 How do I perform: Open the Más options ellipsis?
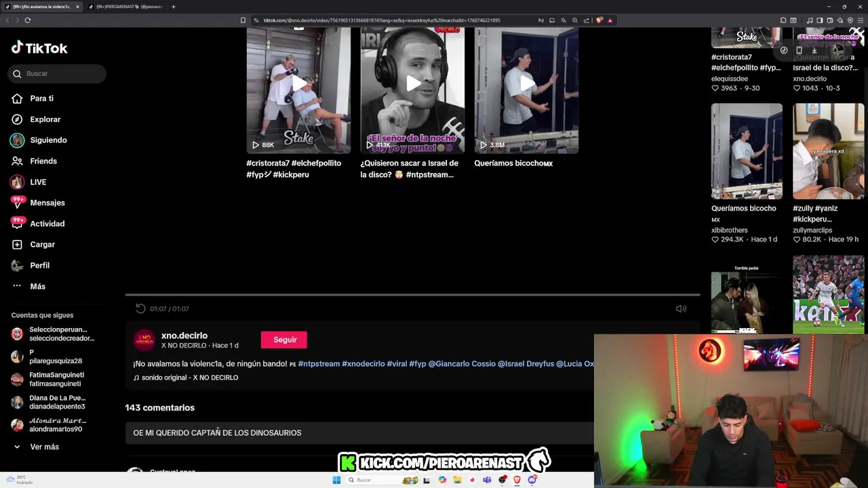(x=17, y=286)
